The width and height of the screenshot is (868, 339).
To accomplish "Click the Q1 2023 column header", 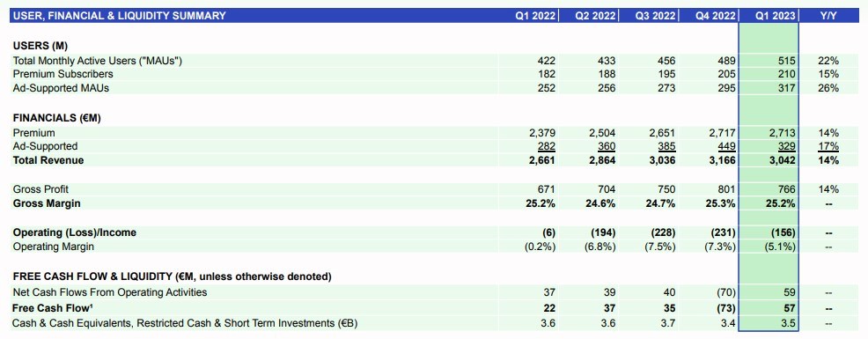I will 776,16.
